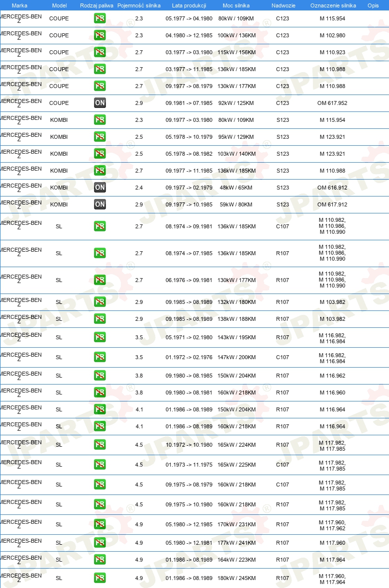Click production dates 05.1978 -> 08.1982
Image resolution: width=389 pixels, height=588 pixels.
pyautogui.click(x=189, y=154)
